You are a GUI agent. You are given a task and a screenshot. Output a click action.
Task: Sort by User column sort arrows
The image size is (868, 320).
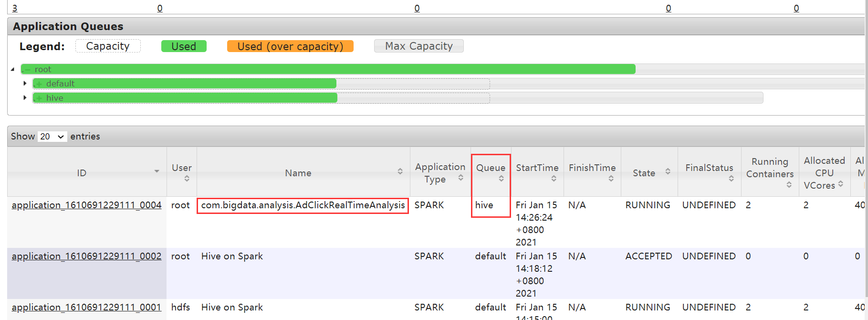(187, 178)
